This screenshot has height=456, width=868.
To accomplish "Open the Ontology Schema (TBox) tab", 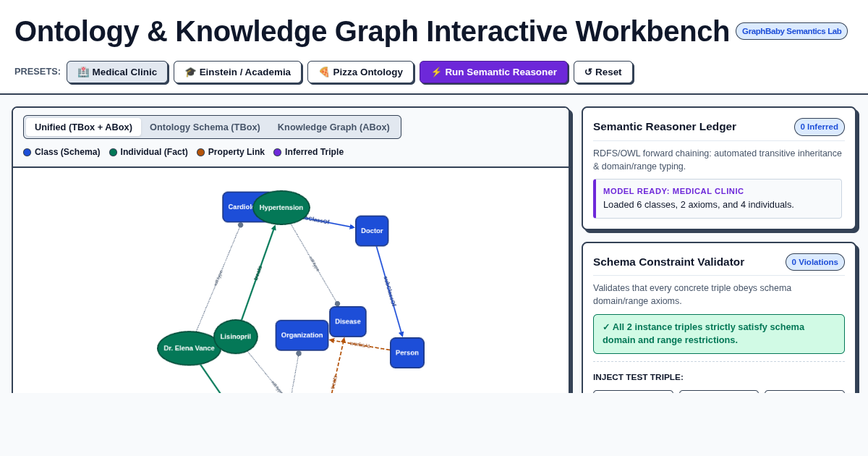I will tap(205, 127).
